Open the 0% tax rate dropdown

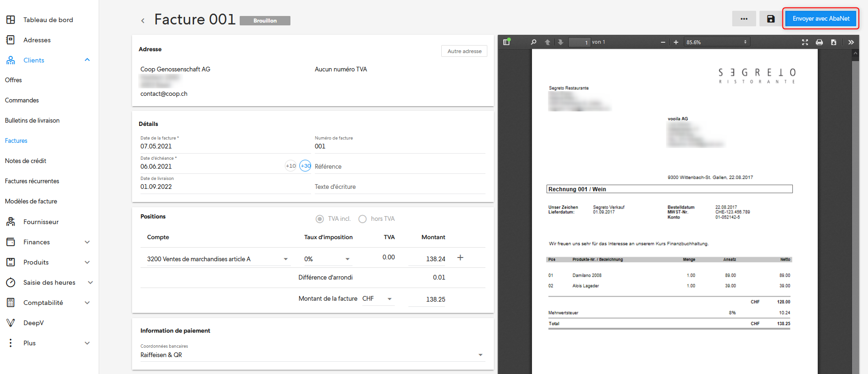(327, 259)
